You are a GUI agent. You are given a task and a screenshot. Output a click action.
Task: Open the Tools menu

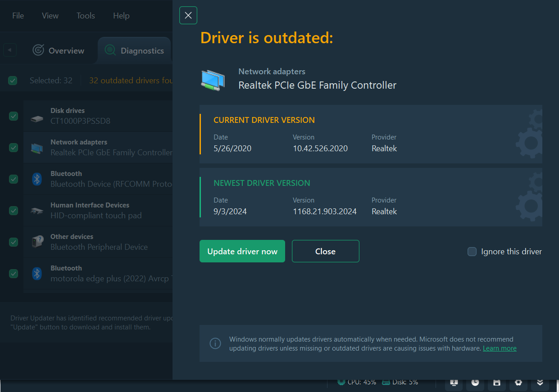pos(86,16)
